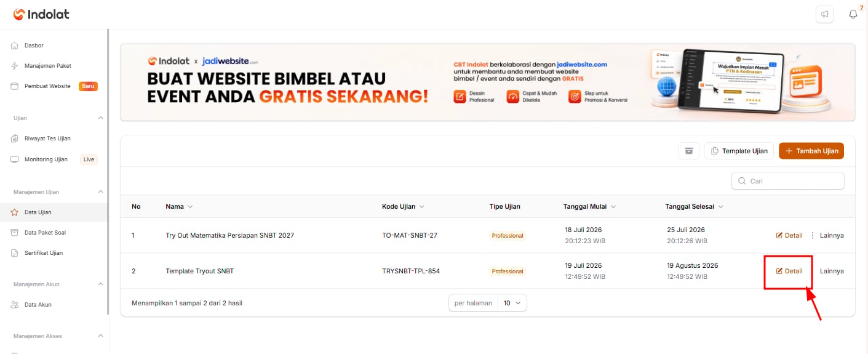Click Professional badge in row 2
The height and width of the screenshot is (354, 868).
pyautogui.click(x=508, y=272)
